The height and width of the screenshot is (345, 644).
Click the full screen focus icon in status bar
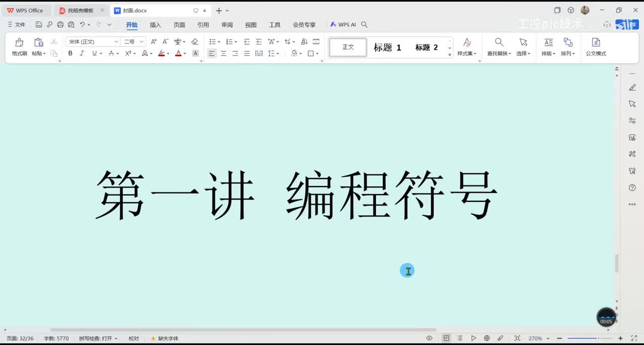(517, 338)
